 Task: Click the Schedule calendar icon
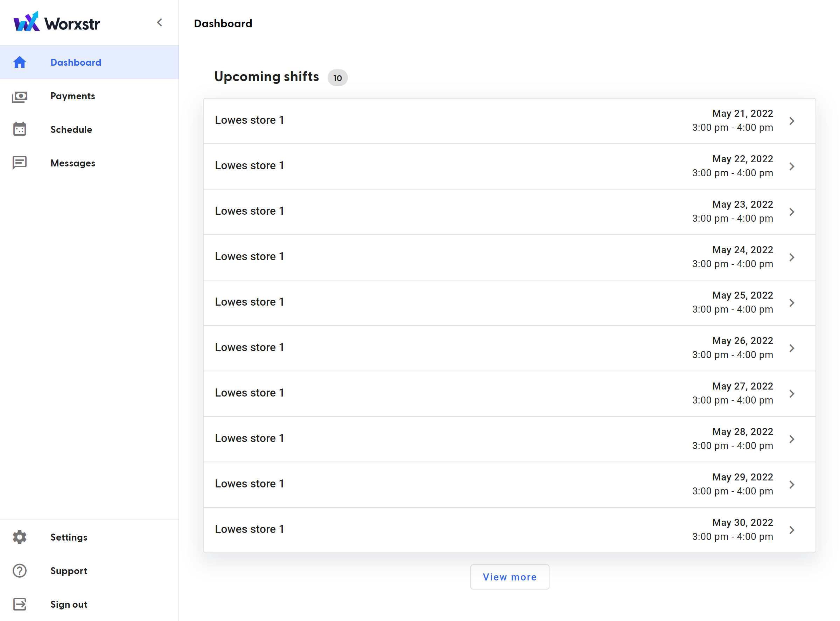(20, 129)
